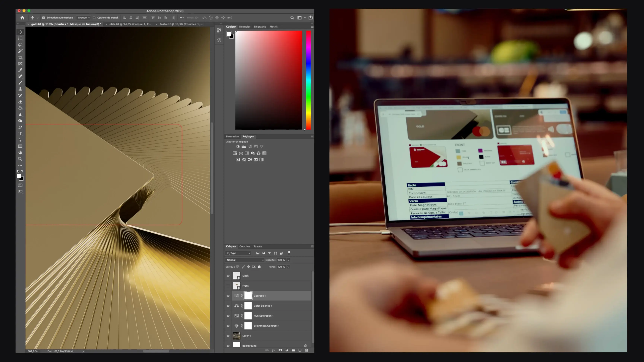Select the Horizontal Type tool
Viewport: 644px width, 362px height.
[20, 134]
